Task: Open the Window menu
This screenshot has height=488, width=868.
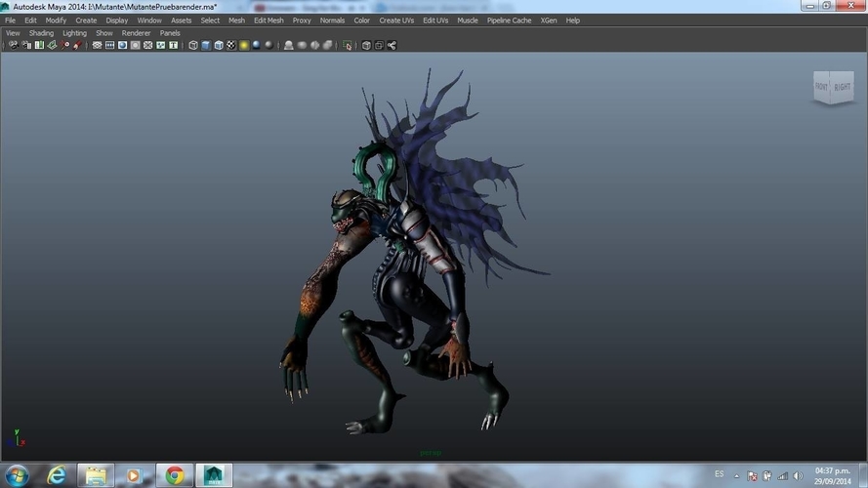Action: 149,20
